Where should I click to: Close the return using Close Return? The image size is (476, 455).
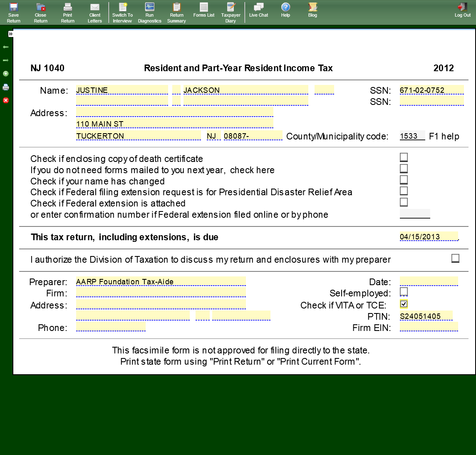tap(40, 12)
